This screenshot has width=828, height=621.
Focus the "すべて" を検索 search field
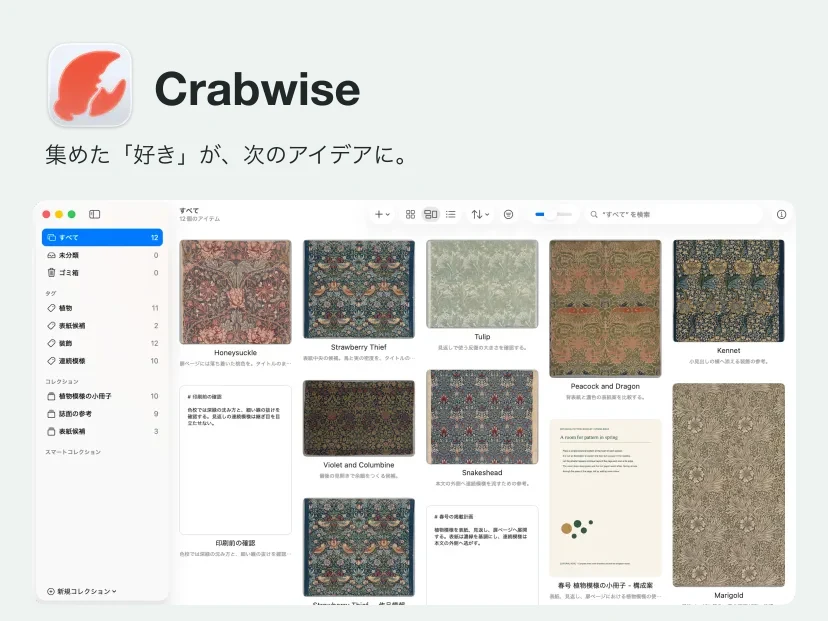673,214
